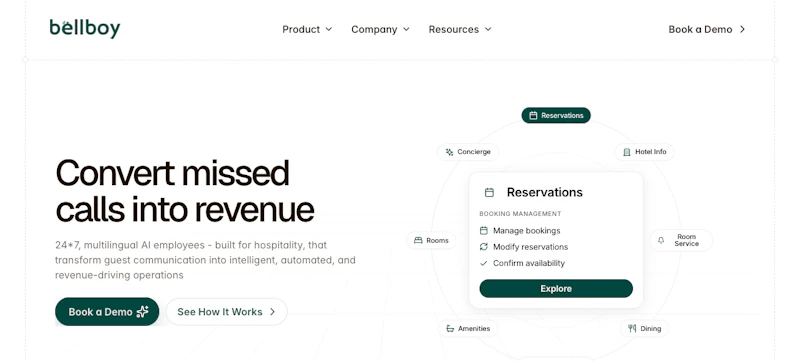Click See How It Works button
Image resolution: width=800 pixels, height=361 pixels.
[x=227, y=312]
